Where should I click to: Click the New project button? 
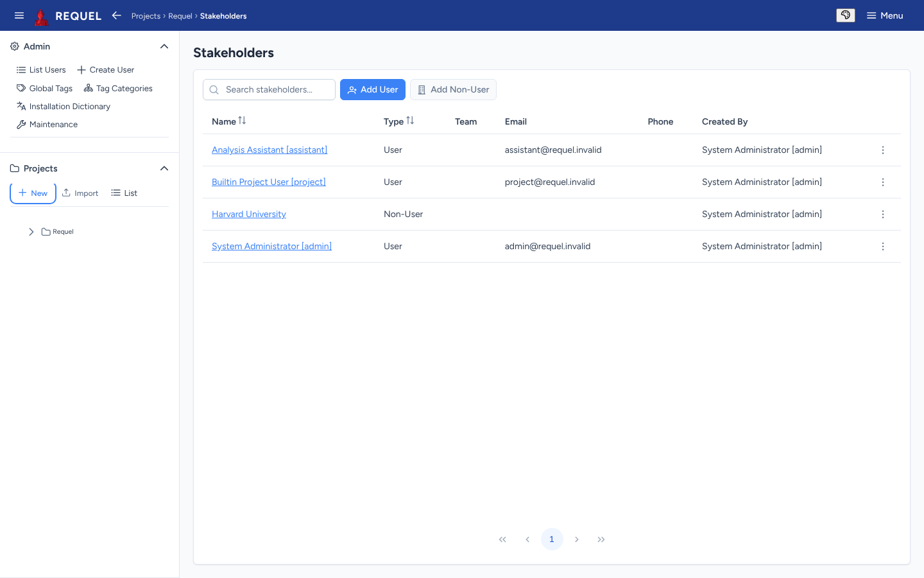pos(33,193)
